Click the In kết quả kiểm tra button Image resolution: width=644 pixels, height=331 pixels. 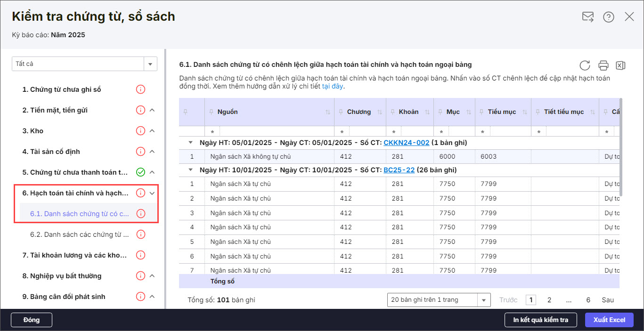[540, 320]
